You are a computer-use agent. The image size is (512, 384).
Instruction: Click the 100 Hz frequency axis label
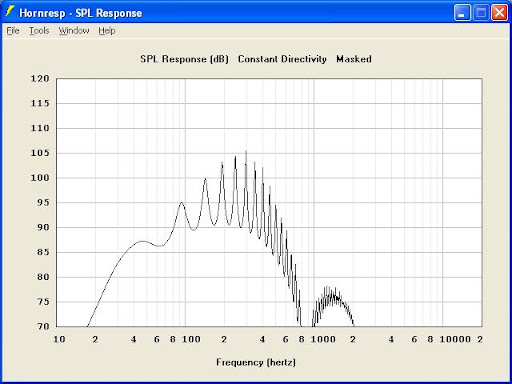(191, 339)
